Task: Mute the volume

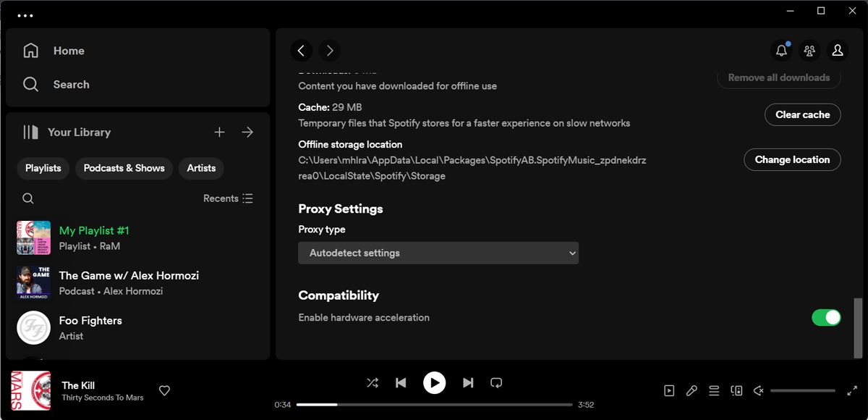Action: 758,390
